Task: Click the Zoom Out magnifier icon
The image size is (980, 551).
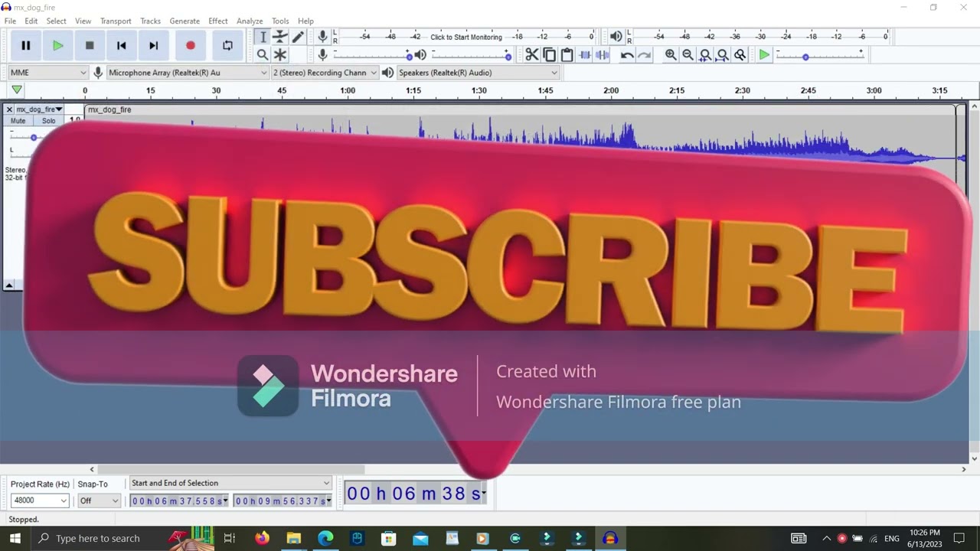Action: click(688, 54)
